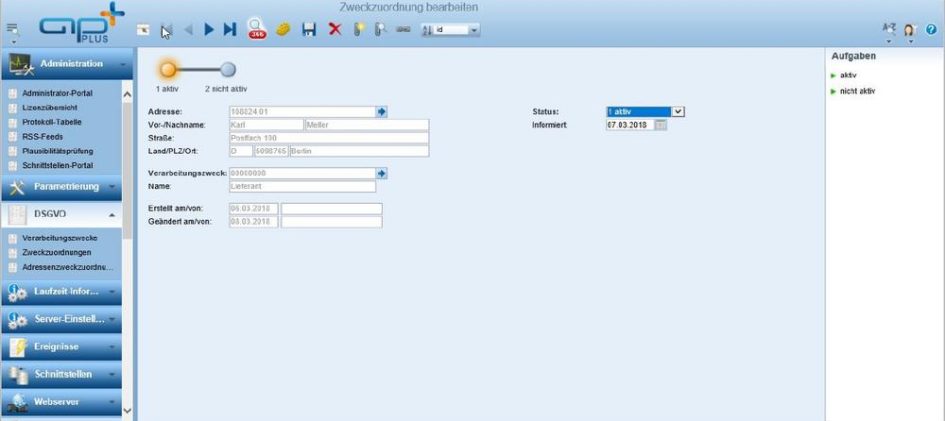The width and height of the screenshot is (945, 421).
Task: Click the red X delete icon
Action: click(334, 30)
